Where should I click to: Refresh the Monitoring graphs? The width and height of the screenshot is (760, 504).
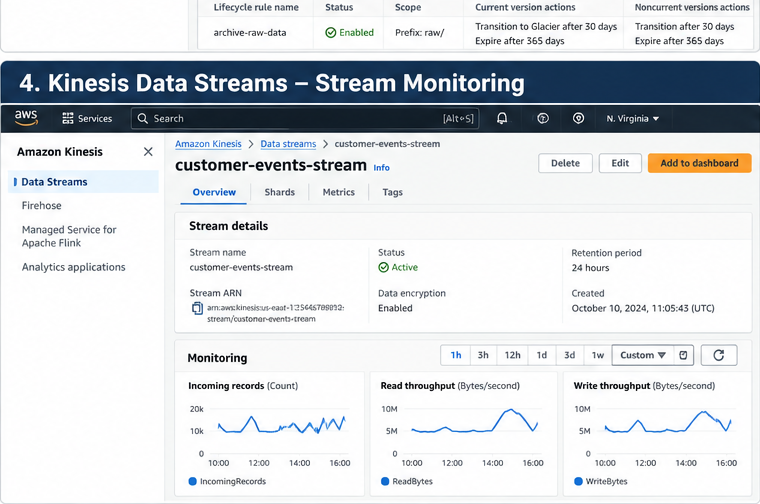[719, 355]
